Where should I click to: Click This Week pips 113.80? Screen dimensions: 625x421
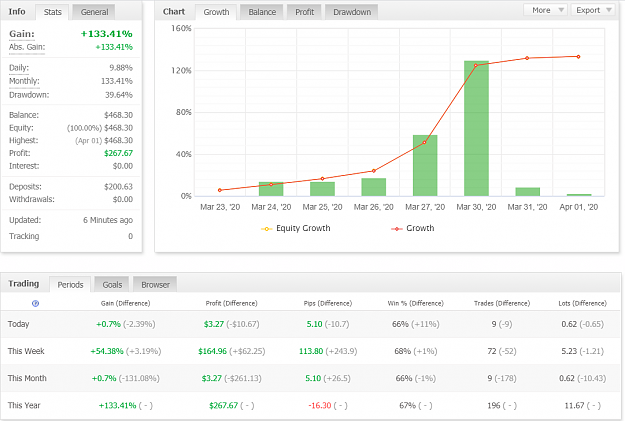coord(311,351)
